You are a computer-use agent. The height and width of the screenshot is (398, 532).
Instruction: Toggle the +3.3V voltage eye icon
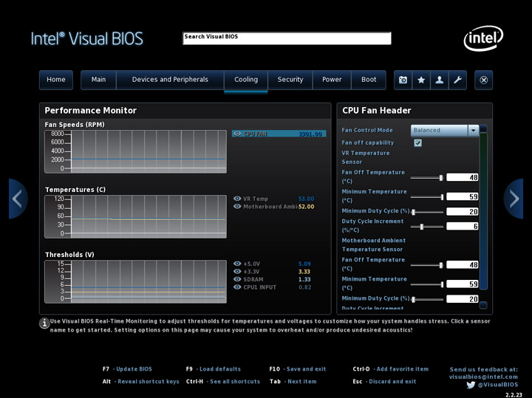tap(237, 271)
